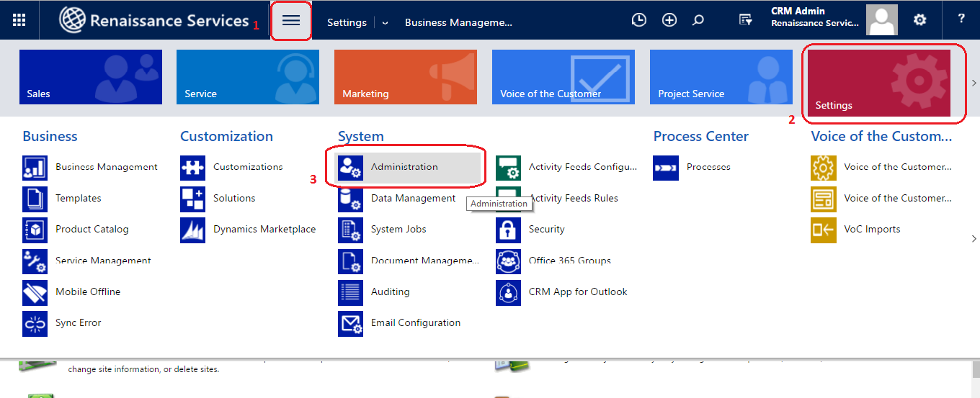The height and width of the screenshot is (398, 980).
Task: Open the gear options icon
Action: point(919,20)
